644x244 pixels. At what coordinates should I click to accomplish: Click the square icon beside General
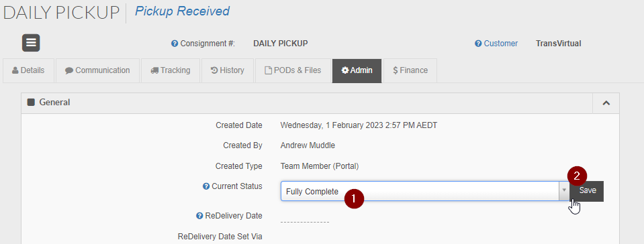click(x=31, y=102)
